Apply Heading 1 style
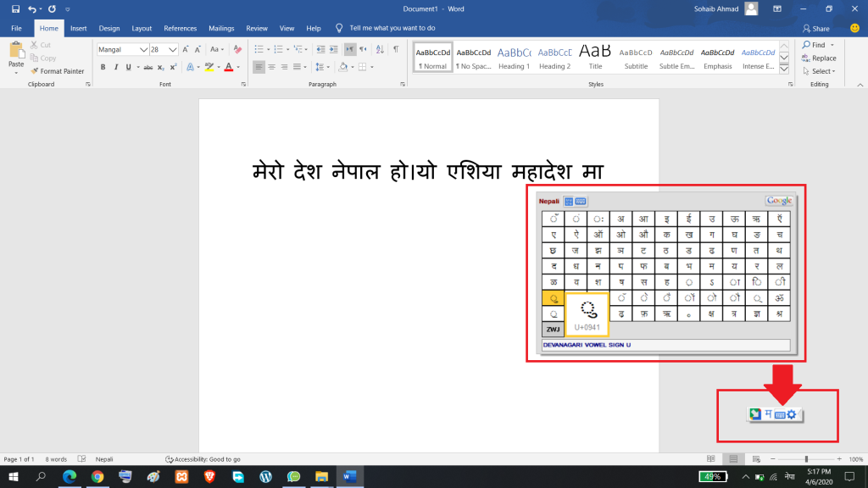 tap(514, 58)
